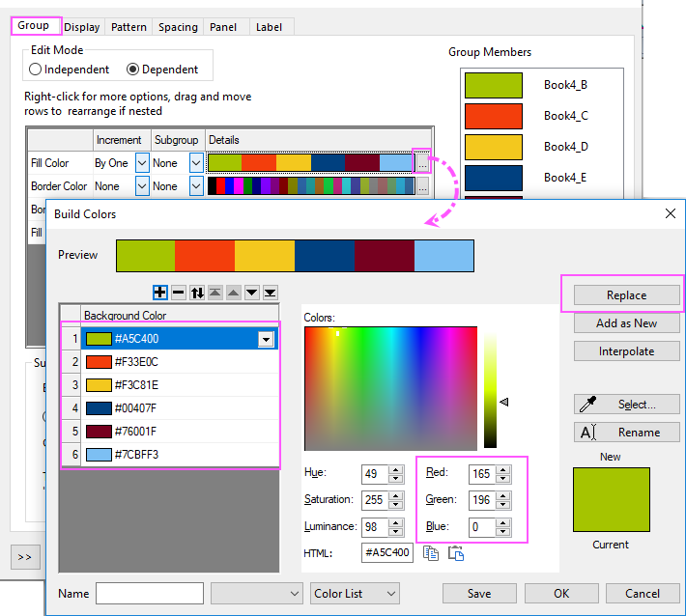
Task: Paste HTML color code from clipboard
Action: [456, 553]
